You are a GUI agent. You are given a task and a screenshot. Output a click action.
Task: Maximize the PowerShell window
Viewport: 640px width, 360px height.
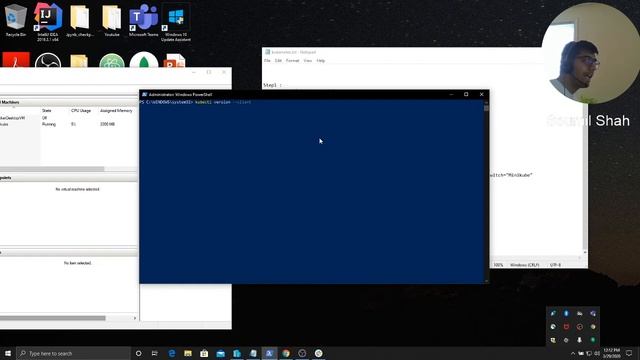click(466, 94)
